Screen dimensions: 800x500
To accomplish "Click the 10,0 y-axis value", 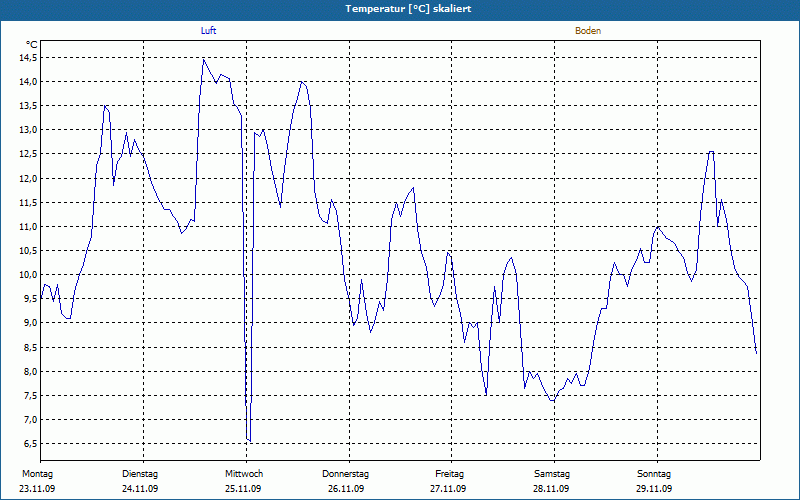I will pos(29,274).
